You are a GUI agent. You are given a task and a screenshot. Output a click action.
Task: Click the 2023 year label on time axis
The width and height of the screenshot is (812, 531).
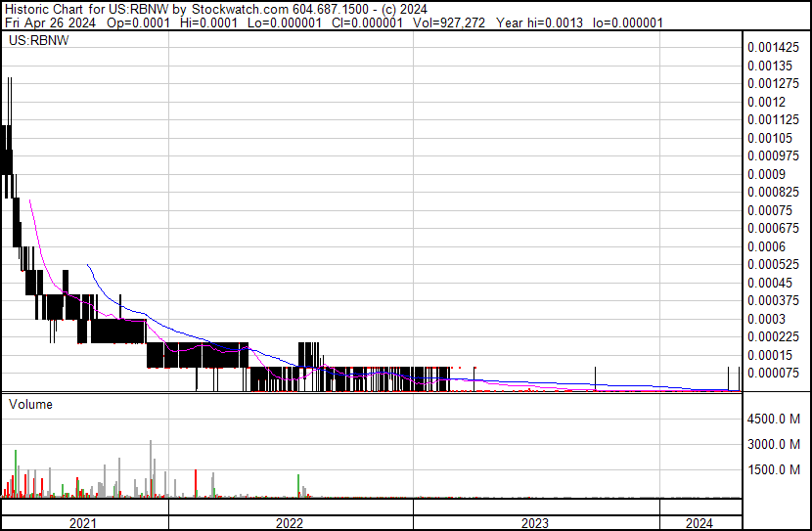tap(535, 523)
